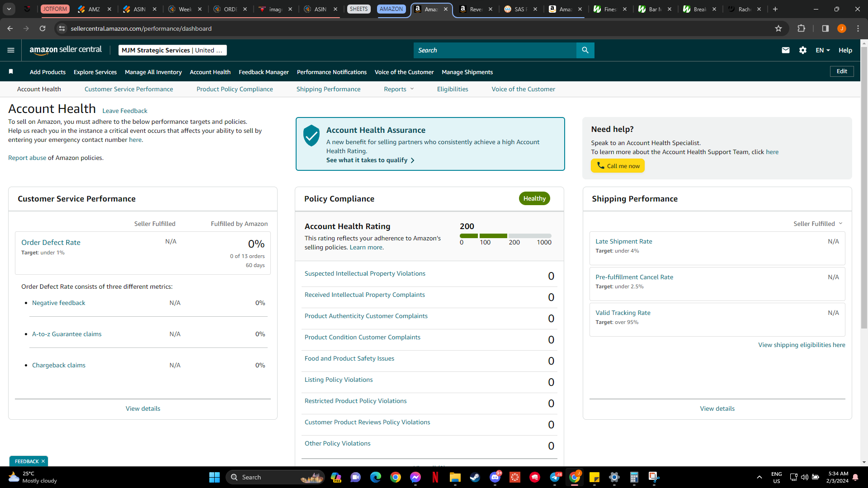Viewport: 868px width, 488px height.
Task: Click the Leave Feedback link
Action: [125, 111]
